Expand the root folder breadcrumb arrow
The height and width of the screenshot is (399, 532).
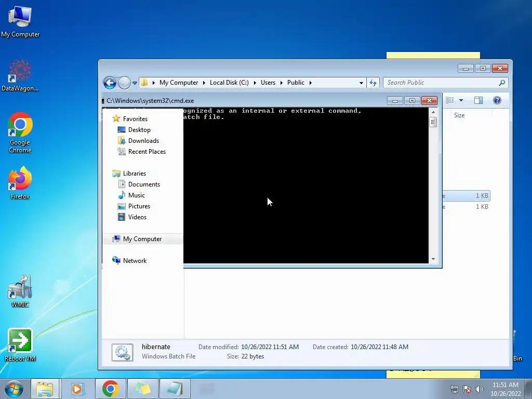tap(154, 83)
